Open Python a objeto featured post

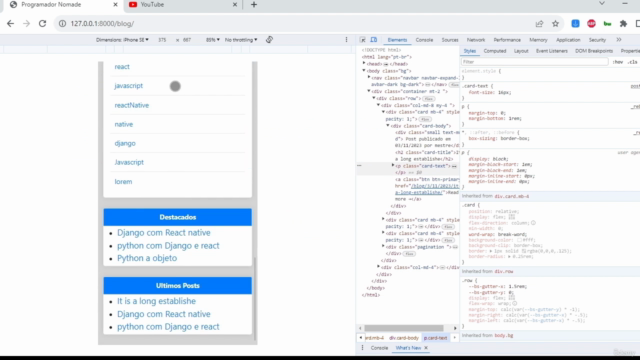pos(147,258)
